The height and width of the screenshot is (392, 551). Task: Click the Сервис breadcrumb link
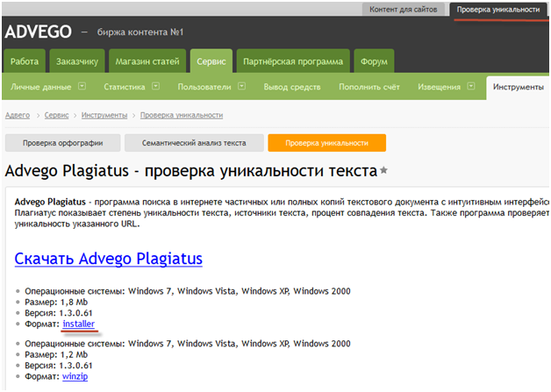pos(56,115)
